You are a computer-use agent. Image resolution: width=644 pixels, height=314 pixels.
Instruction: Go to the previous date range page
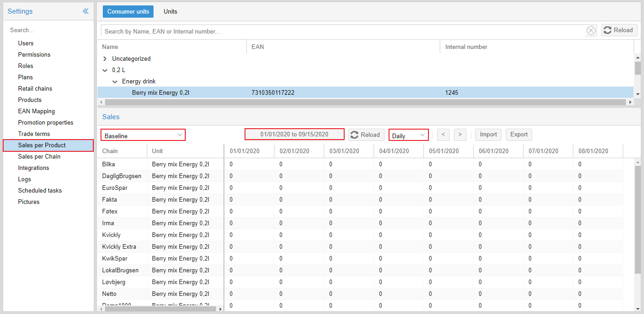[443, 135]
